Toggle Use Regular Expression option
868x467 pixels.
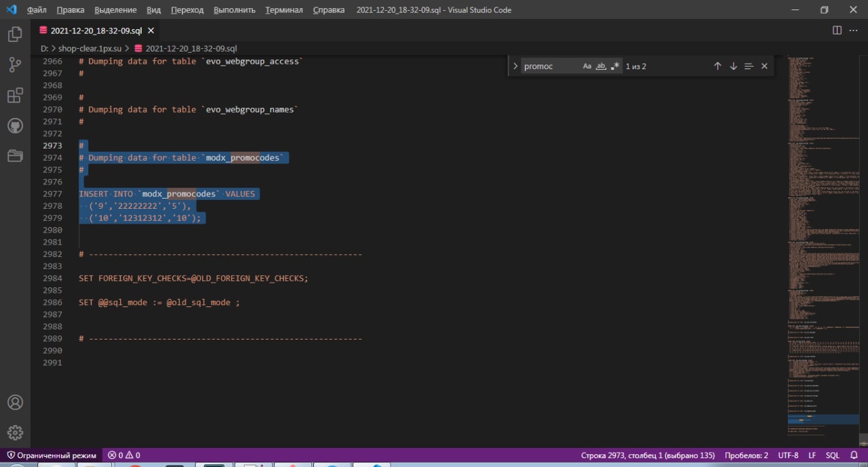click(614, 66)
